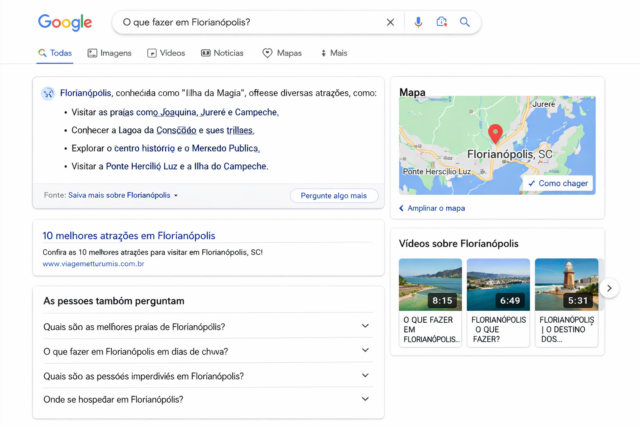Expand question about onde se hospedar
640x427 pixels.
365,400
